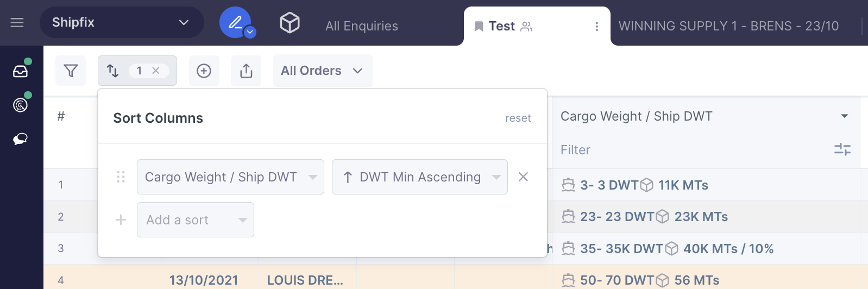This screenshot has height=289, width=868.
Task: Click the compose pencil button
Action: (x=235, y=22)
